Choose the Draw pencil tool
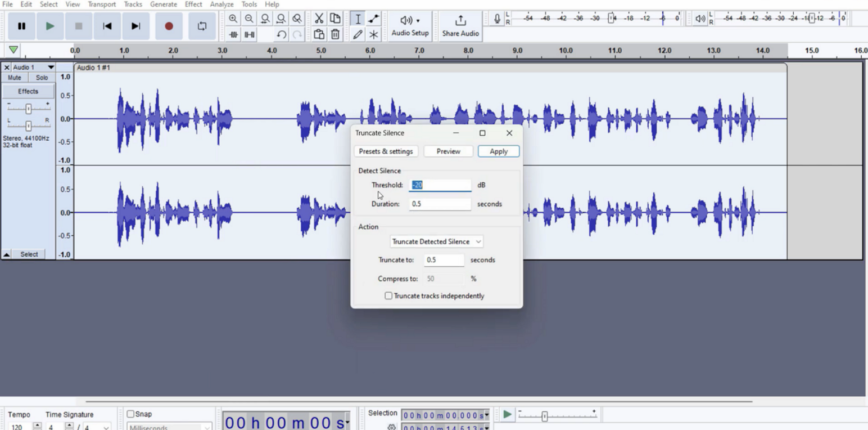This screenshot has height=430, width=868. (358, 34)
